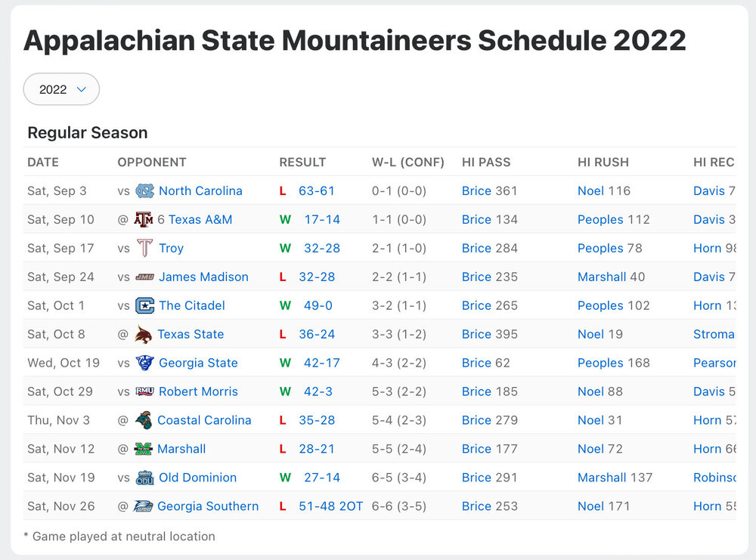Open the Old Dominion team link

pos(197,478)
